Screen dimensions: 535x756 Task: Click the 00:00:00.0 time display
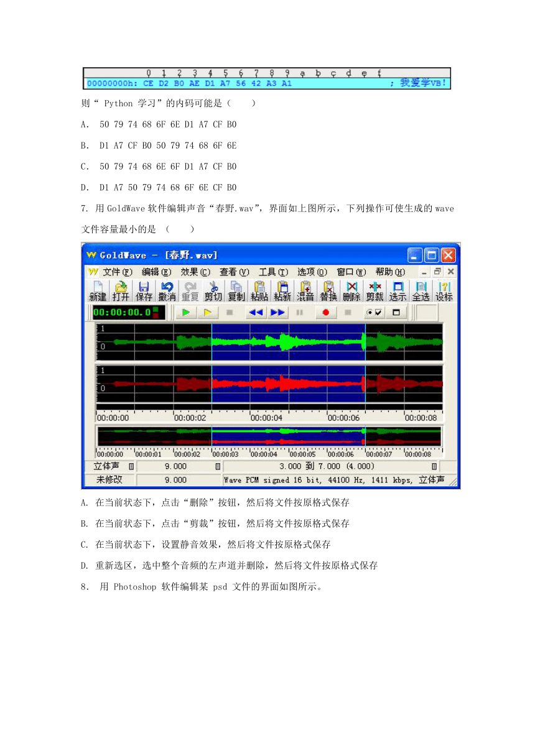click(x=129, y=312)
